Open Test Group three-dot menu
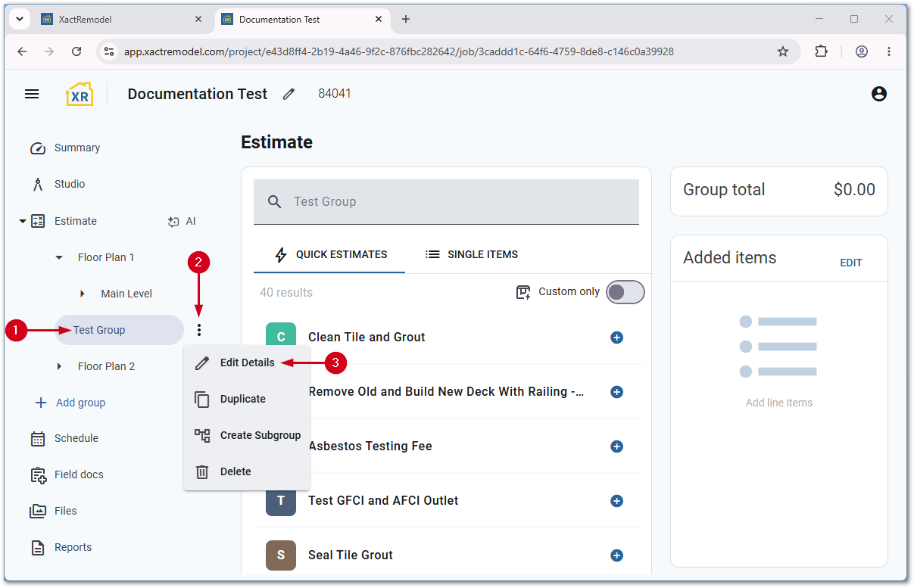This screenshot has height=588, width=914. (x=199, y=330)
